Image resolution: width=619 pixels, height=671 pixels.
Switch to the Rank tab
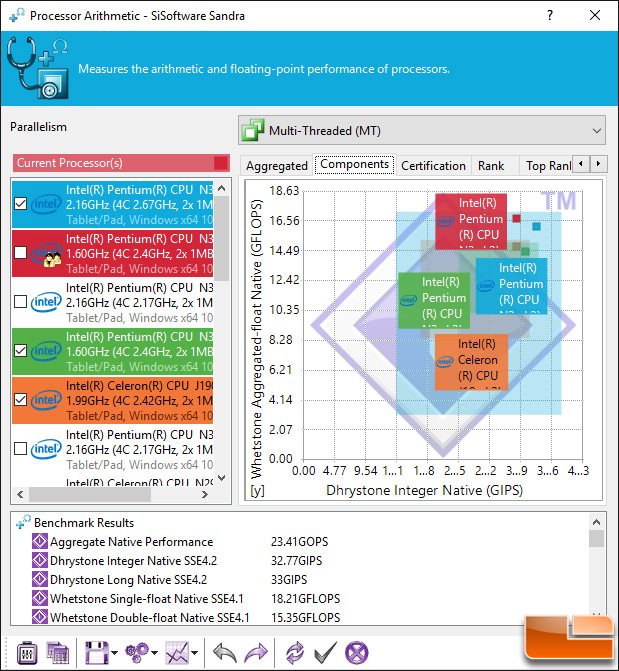491,166
